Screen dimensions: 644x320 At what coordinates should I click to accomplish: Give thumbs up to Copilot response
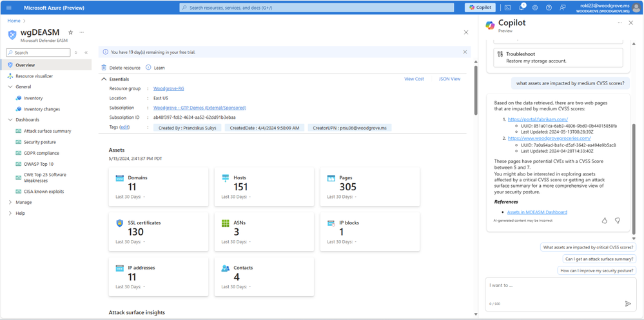[604, 221]
